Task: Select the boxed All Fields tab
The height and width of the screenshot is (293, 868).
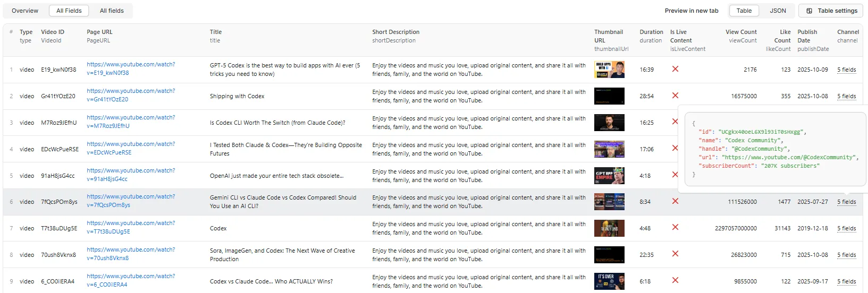Action: click(69, 11)
